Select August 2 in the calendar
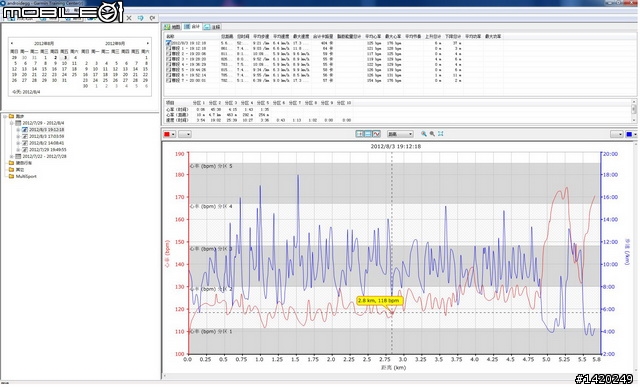Screen dimensions: 640x387 tap(55, 58)
